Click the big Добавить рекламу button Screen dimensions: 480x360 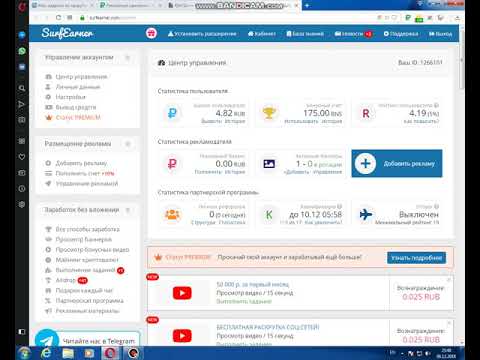pos(397,163)
